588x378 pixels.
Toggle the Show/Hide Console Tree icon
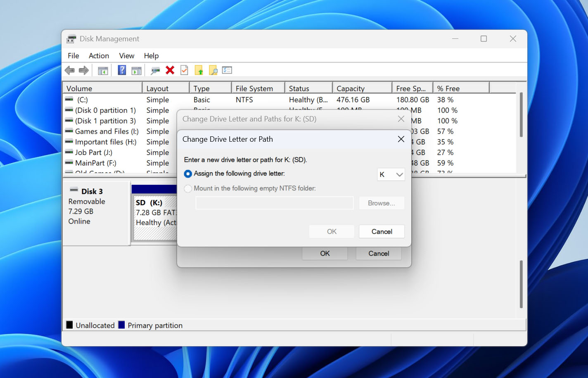[x=103, y=71]
